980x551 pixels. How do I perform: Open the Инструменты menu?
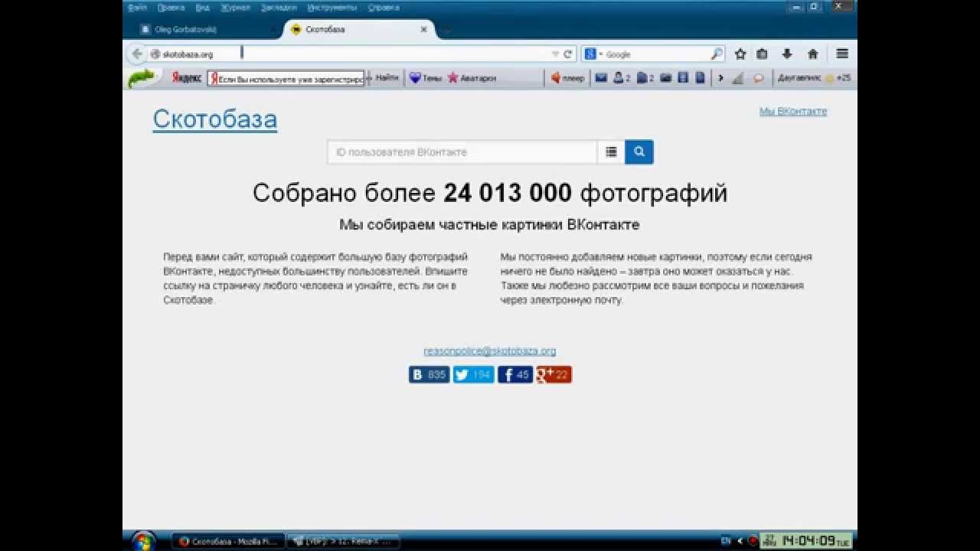click(332, 8)
